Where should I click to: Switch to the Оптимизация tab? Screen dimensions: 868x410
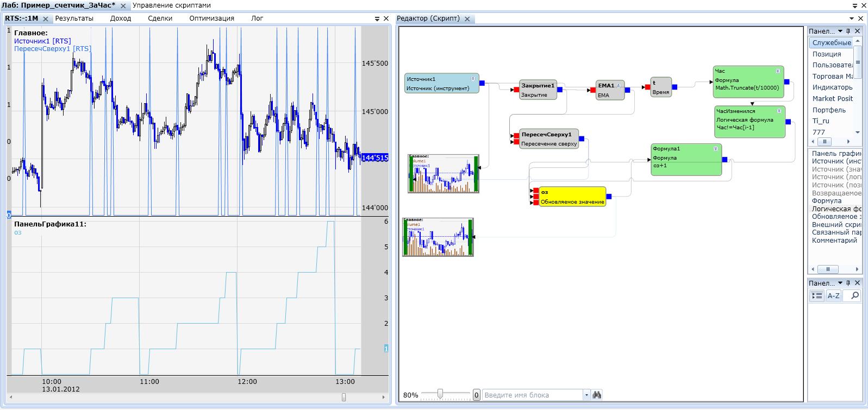pyautogui.click(x=211, y=18)
